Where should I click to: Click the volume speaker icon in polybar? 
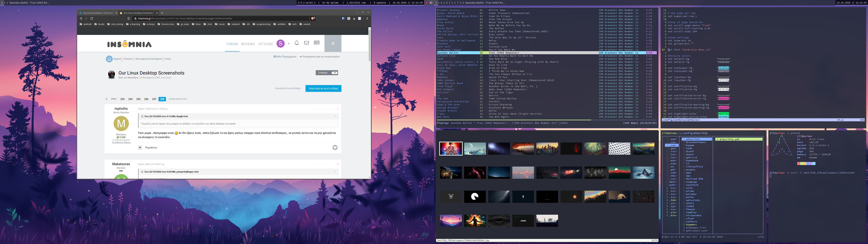pyautogui.click(x=431, y=3)
